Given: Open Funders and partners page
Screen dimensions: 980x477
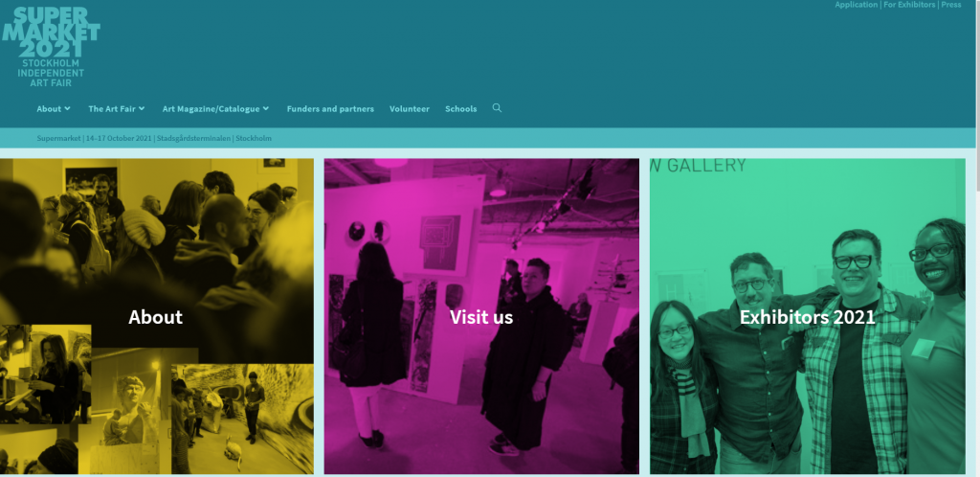Looking at the screenshot, I should pos(330,109).
